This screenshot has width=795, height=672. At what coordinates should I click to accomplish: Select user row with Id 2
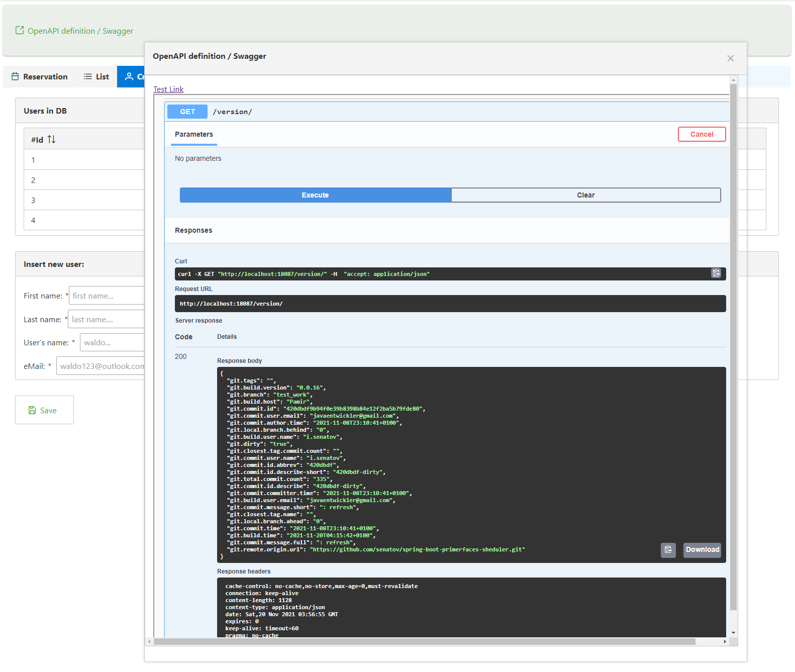pos(84,180)
